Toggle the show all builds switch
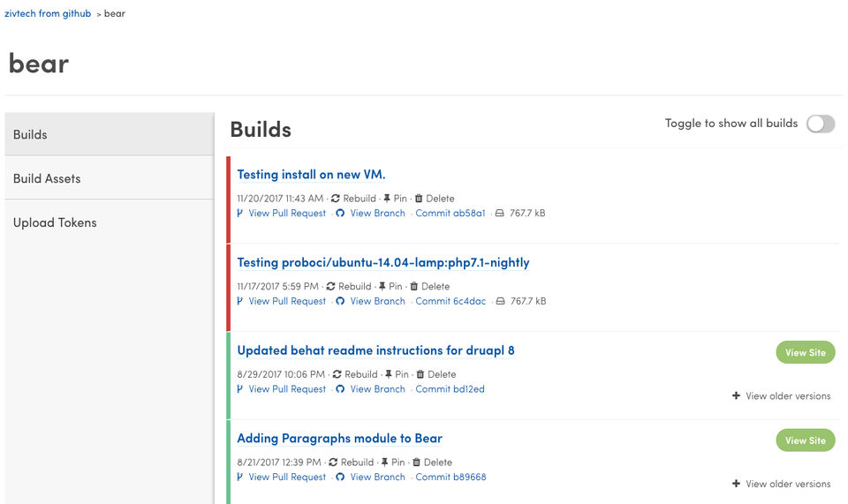Image resolution: width=848 pixels, height=504 pixels. [x=820, y=124]
